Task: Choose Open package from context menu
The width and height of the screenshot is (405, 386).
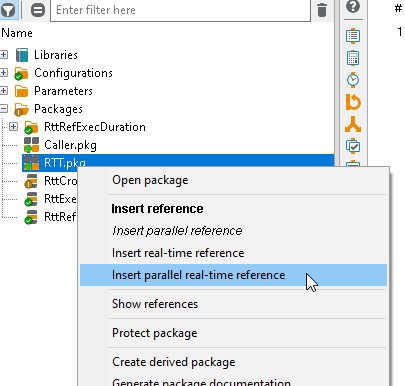Action: pos(150,180)
